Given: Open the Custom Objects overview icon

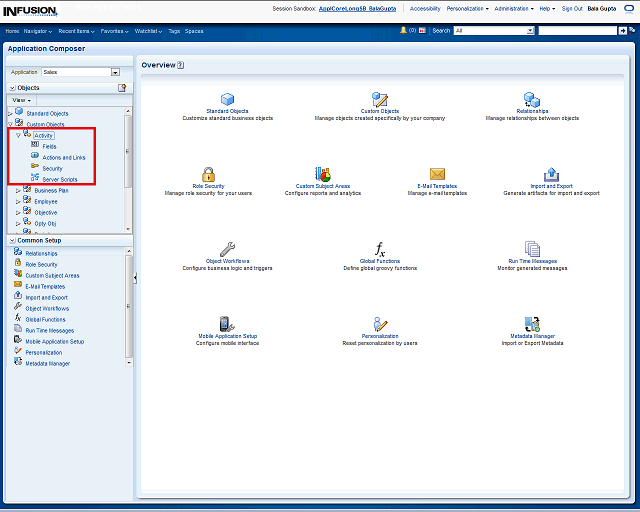Looking at the screenshot, I should (x=379, y=99).
